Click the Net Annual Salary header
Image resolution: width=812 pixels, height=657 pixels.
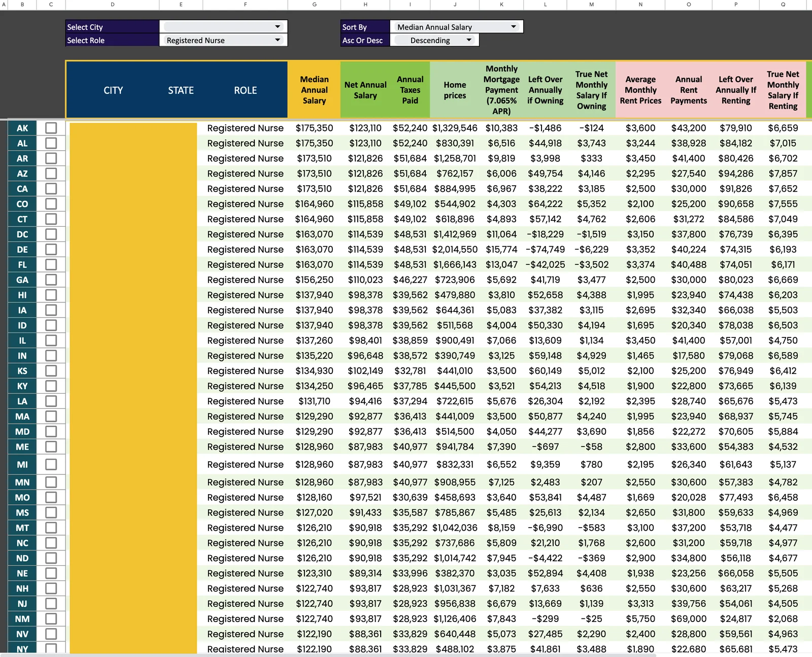(x=365, y=90)
